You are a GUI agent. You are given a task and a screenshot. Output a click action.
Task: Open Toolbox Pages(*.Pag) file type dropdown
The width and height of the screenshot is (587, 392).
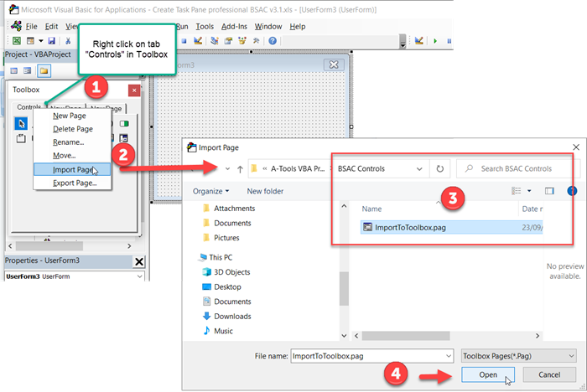[x=518, y=356]
